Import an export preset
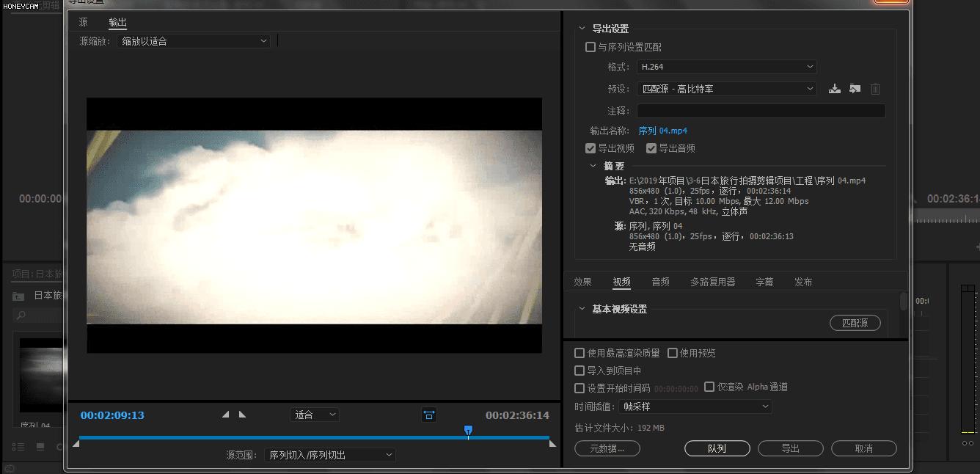Image resolution: width=980 pixels, height=474 pixels. click(855, 88)
